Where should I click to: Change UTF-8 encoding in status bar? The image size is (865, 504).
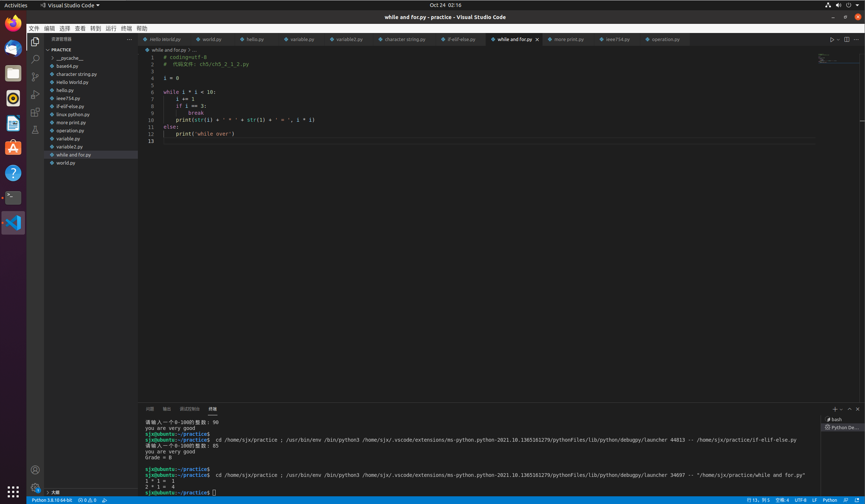click(800, 500)
